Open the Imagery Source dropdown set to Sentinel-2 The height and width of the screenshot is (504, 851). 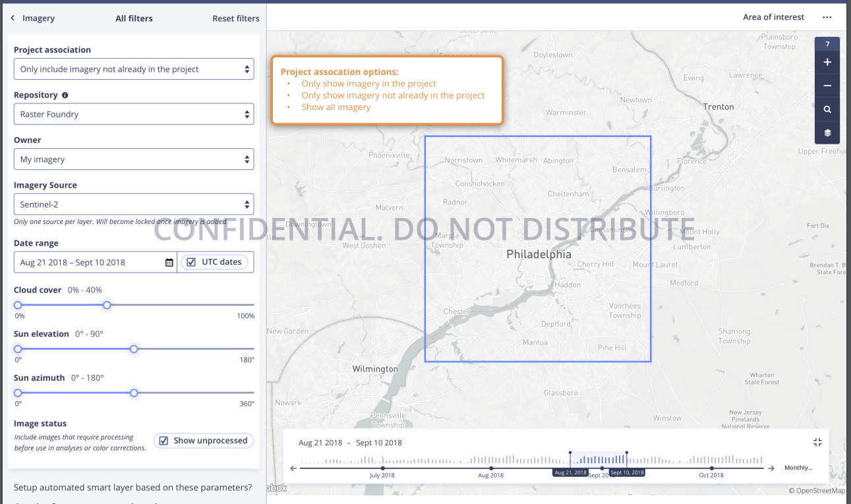134,204
